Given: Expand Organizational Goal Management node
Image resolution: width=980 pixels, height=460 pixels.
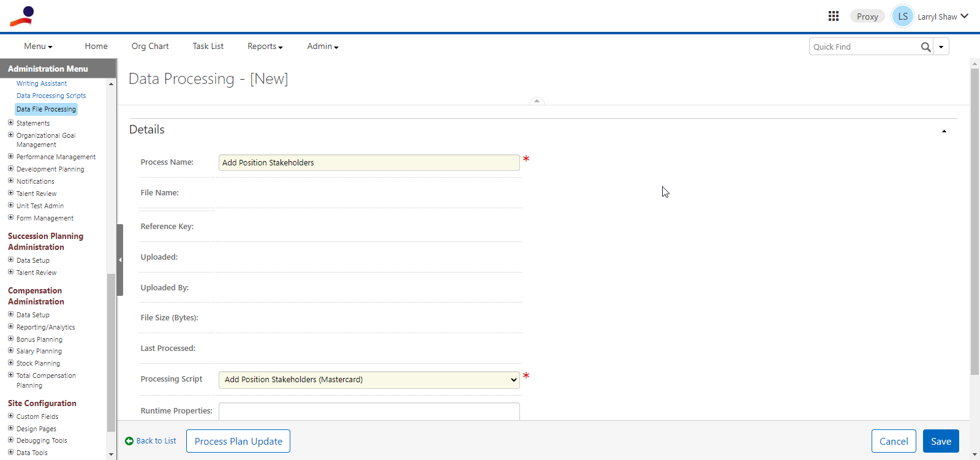Looking at the screenshot, I should pyautogui.click(x=10, y=135).
